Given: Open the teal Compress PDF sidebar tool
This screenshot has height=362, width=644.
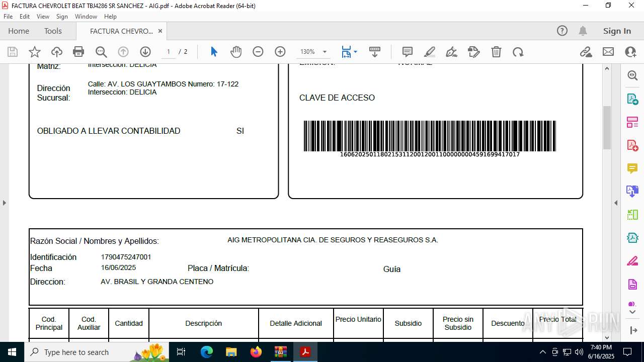Looking at the screenshot, I should 632,238.
